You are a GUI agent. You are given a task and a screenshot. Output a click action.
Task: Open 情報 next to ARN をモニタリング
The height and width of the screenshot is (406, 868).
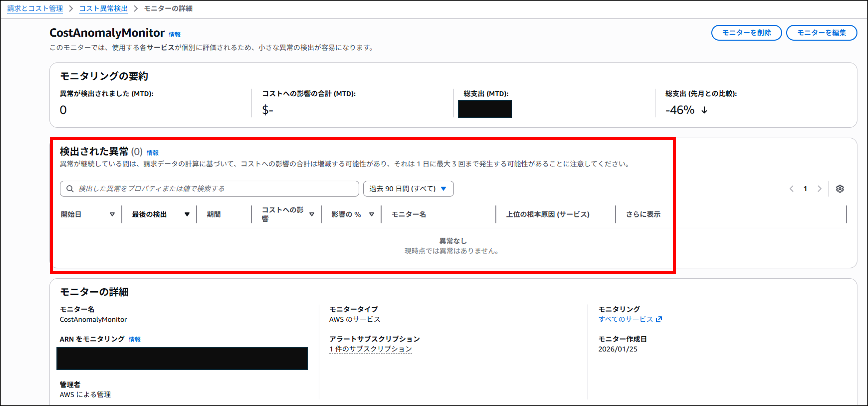[x=135, y=339]
